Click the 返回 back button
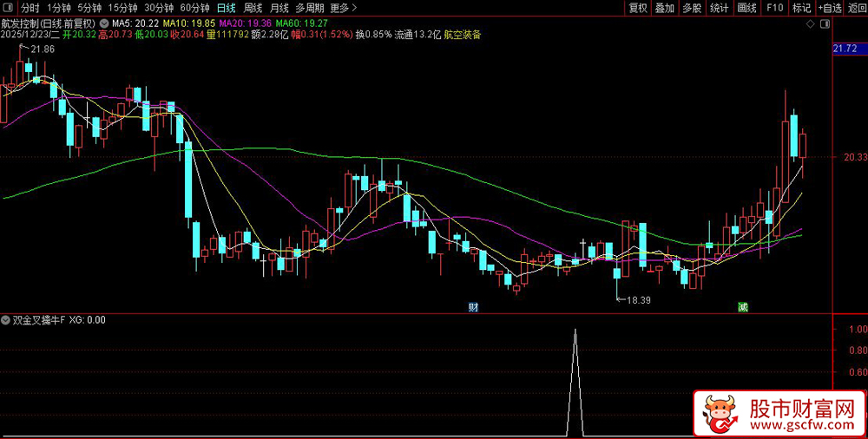The height and width of the screenshot is (439, 868). click(x=857, y=8)
